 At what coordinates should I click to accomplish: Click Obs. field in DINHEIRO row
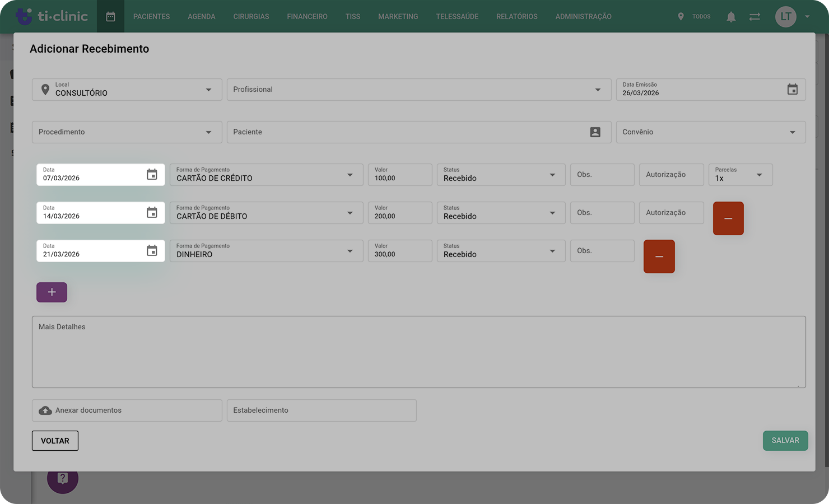click(602, 251)
